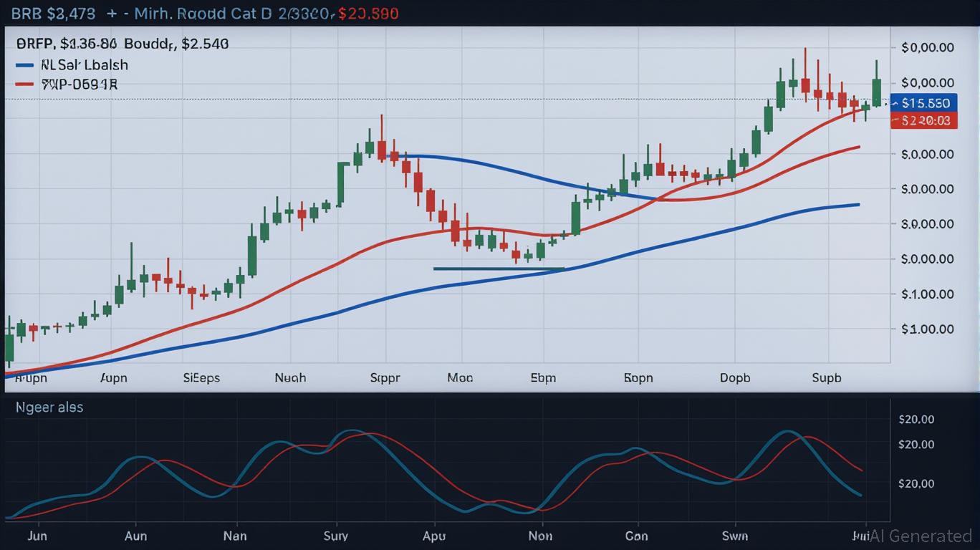Click the AI Generated watermark
This screenshot has width=980, height=550.
coord(921,536)
